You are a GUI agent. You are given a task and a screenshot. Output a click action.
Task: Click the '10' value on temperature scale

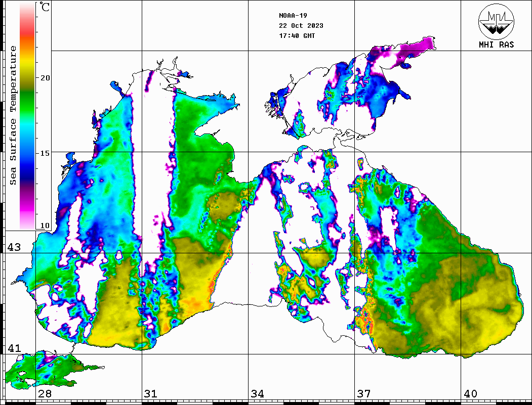45,226
